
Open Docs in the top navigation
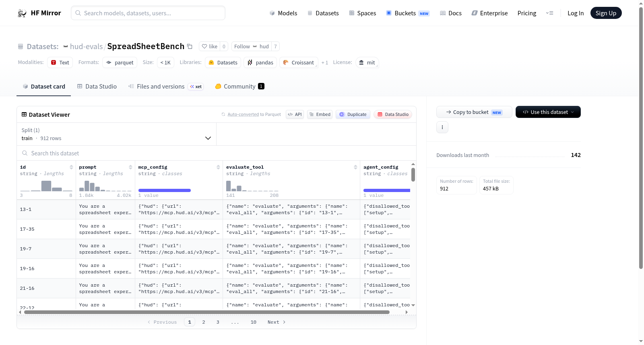(451, 13)
